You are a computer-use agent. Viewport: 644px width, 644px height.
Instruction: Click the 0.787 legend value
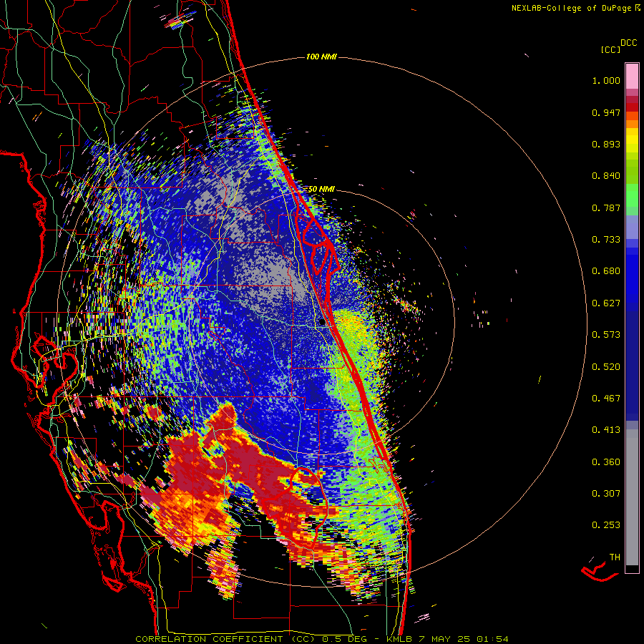point(606,208)
